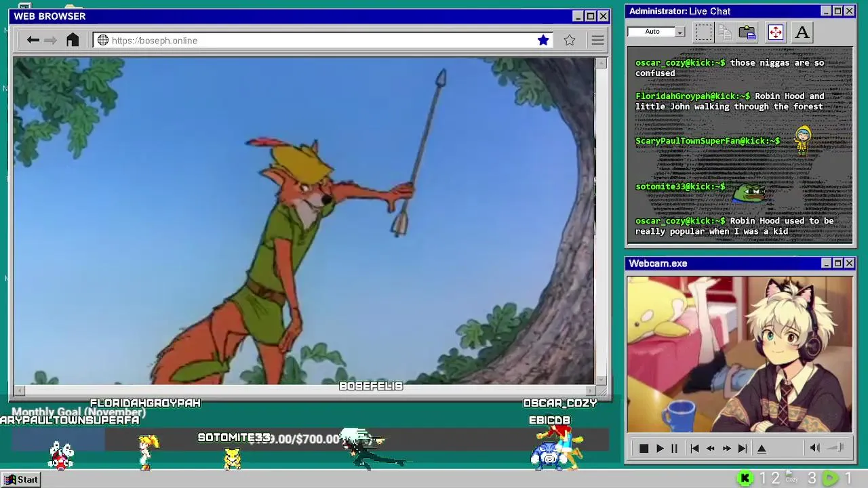Click the FLORIDAHGROYPAH character label

click(x=145, y=403)
